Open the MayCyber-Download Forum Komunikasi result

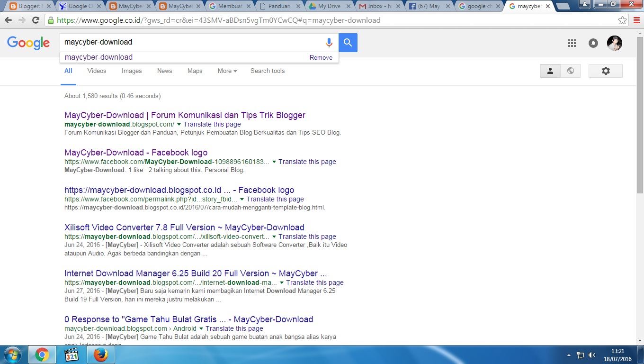coord(185,115)
